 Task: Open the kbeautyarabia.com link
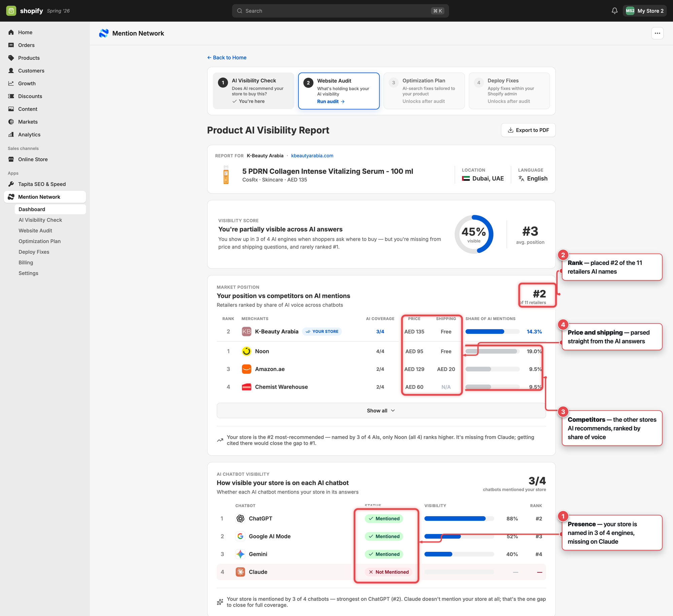click(x=312, y=156)
